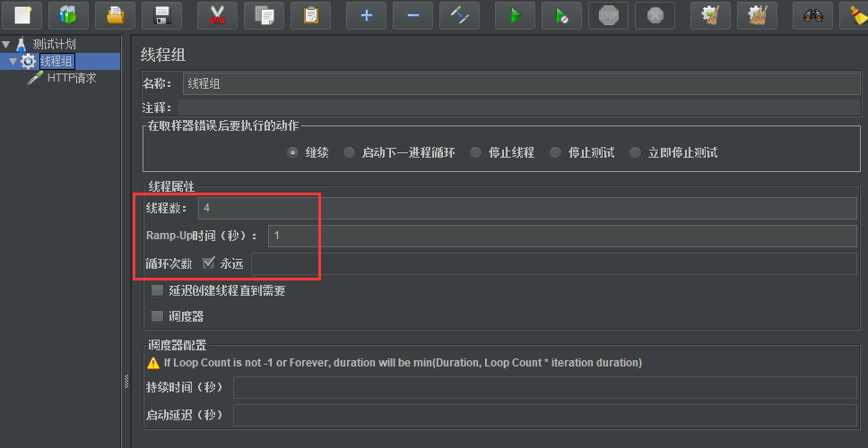Click the plus Add icon in toolbar
Screen dimensions: 868x448
point(366,15)
